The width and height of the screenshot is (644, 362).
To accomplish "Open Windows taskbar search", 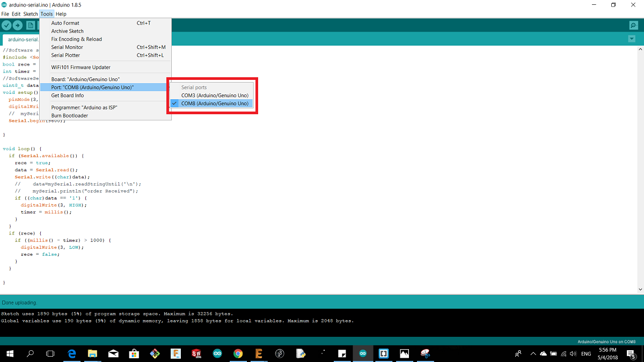I will (31, 354).
